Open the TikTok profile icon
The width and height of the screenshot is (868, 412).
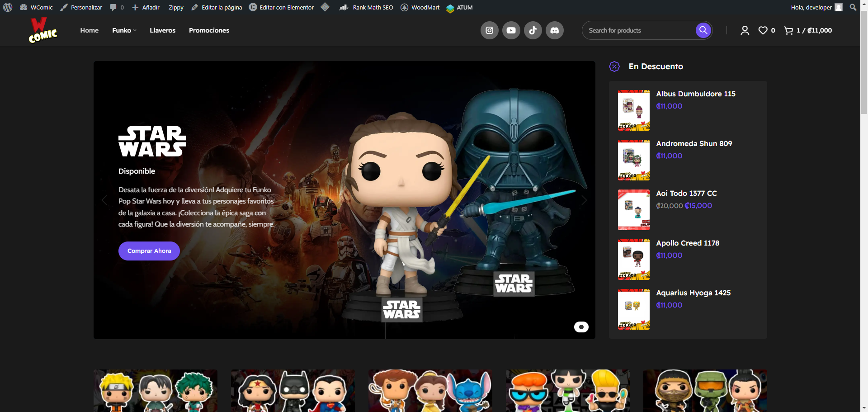(533, 30)
